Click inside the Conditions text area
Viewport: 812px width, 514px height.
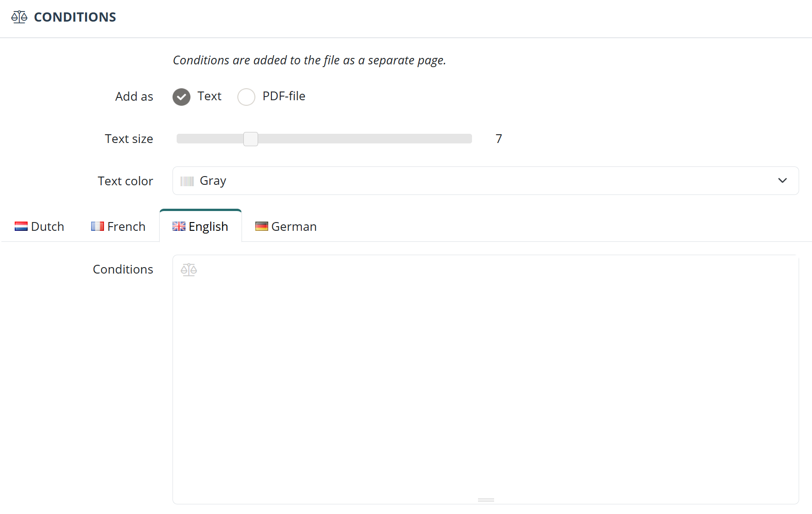[485, 379]
